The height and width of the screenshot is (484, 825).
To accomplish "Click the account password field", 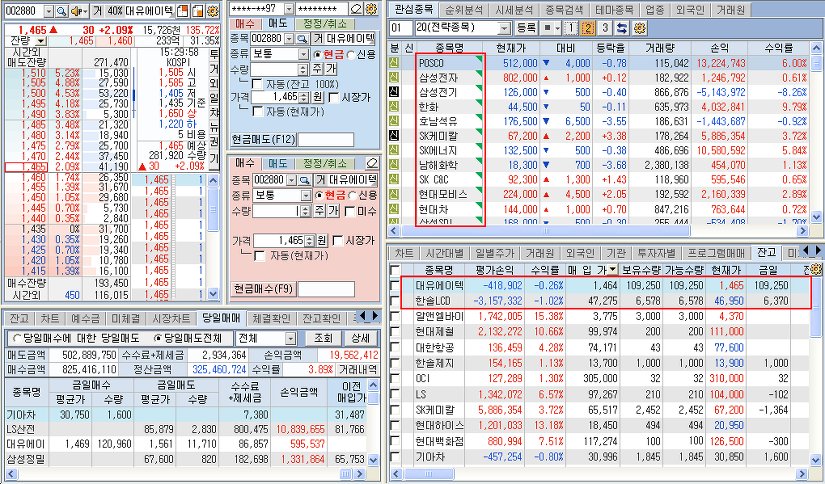I will point(322,9).
